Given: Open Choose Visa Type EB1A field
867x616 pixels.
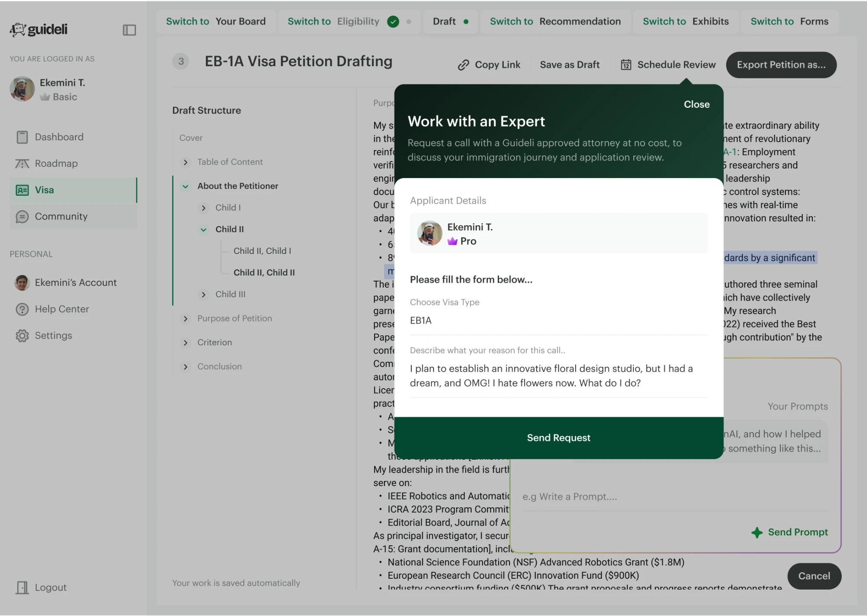Looking at the screenshot, I should pyautogui.click(x=559, y=321).
